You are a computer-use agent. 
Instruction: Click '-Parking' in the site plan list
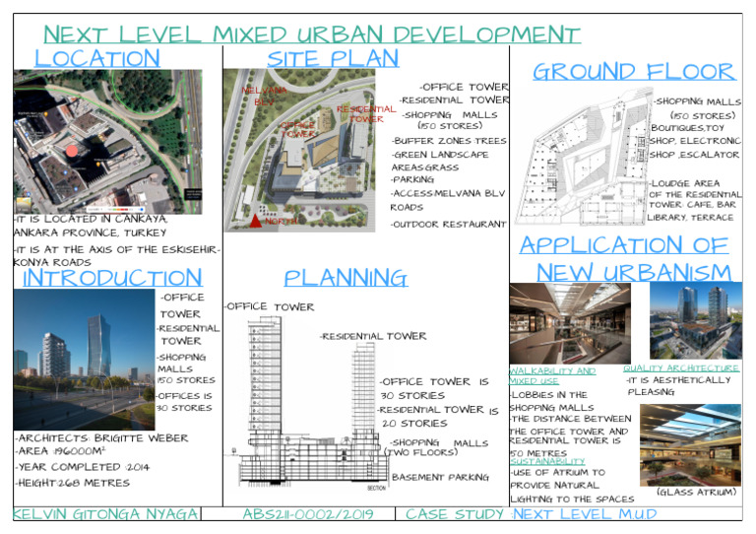(x=412, y=179)
